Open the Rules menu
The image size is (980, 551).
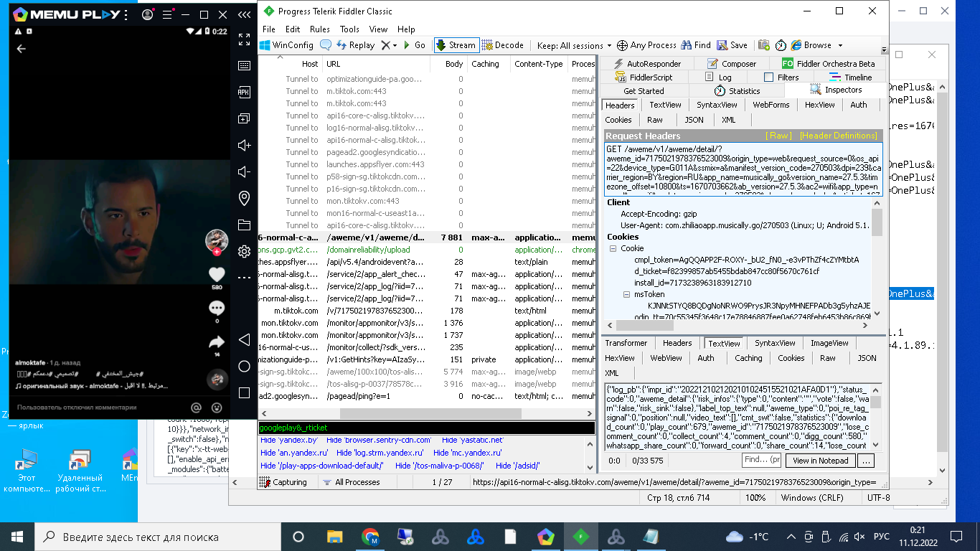[x=320, y=29]
